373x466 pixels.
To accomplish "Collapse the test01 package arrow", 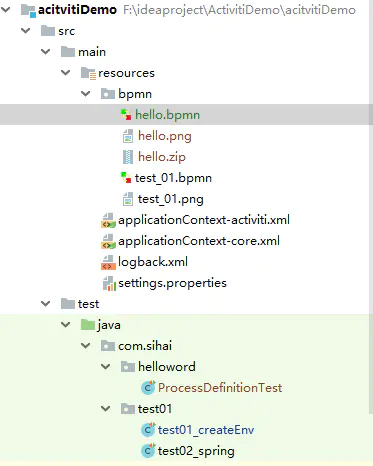I will [x=106, y=409].
